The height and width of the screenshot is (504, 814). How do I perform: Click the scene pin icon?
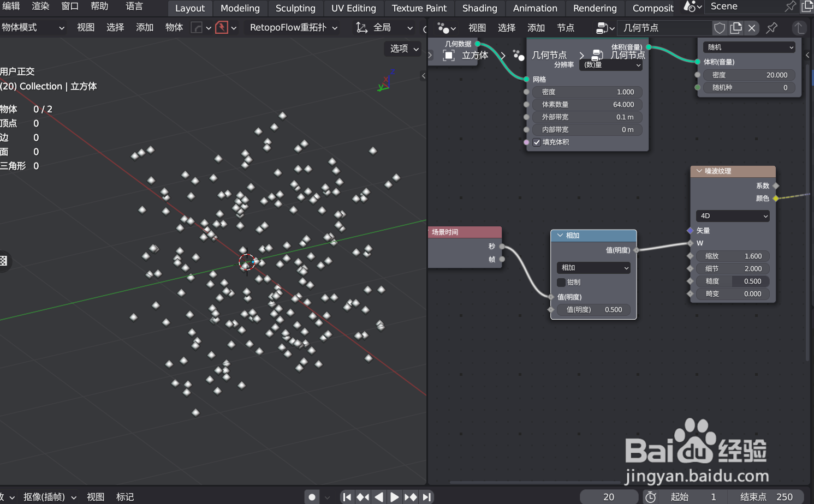coord(790,7)
